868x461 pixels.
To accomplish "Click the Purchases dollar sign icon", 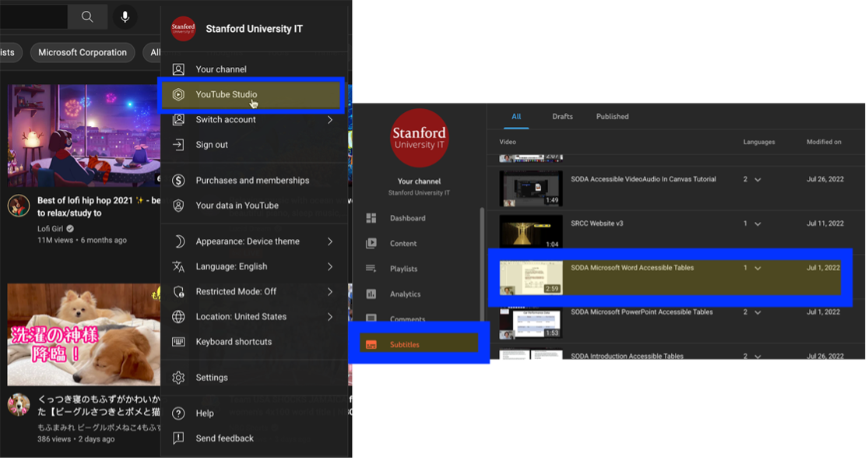I will 178,181.
